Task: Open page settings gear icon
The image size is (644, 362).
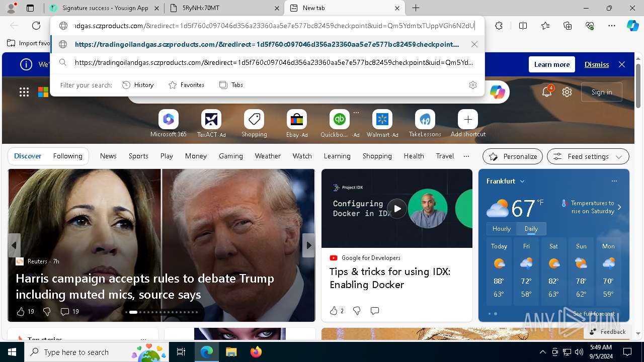Action: pyautogui.click(x=567, y=92)
